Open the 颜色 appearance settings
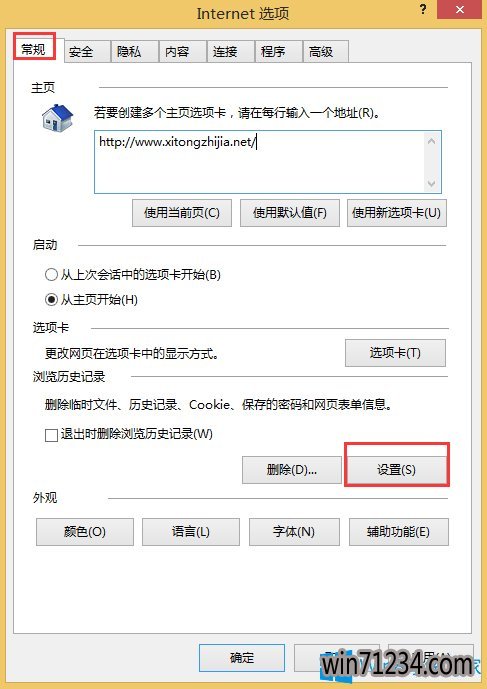The width and height of the screenshot is (487, 689). 85,532
